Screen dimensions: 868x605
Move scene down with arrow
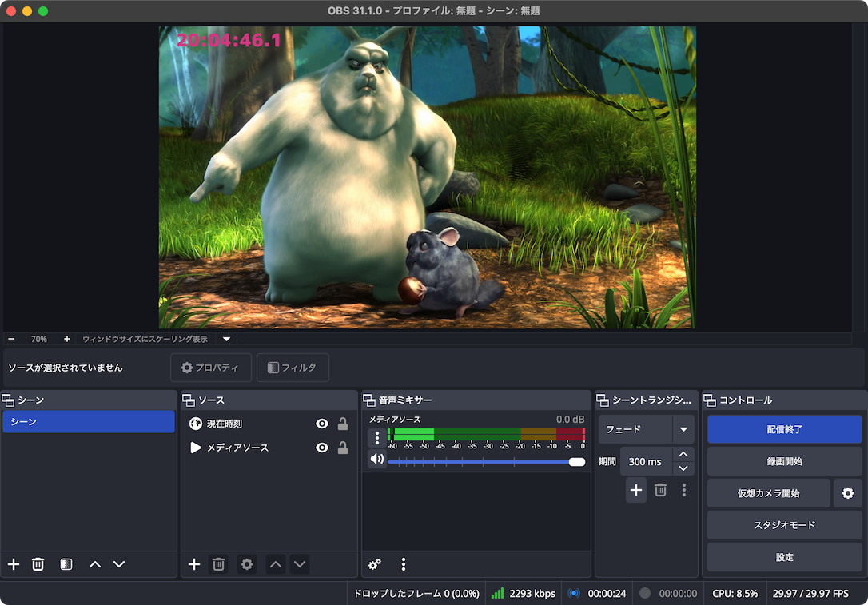pyautogui.click(x=119, y=564)
